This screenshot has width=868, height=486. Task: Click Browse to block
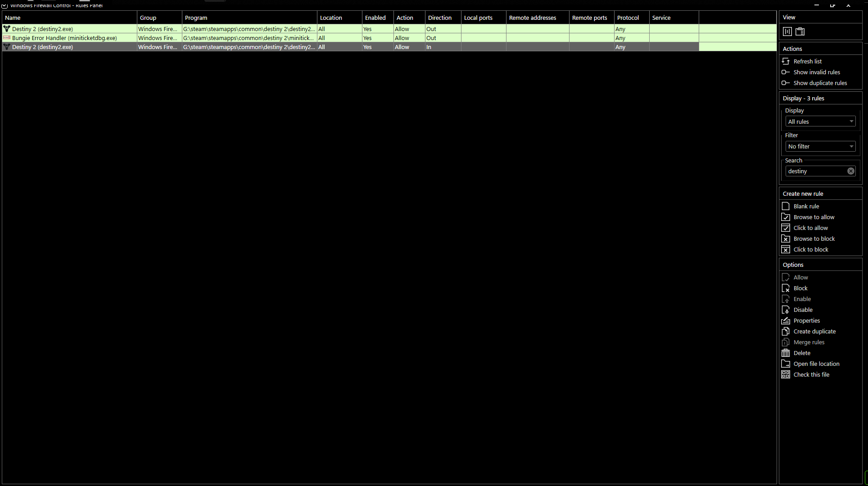pyautogui.click(x=814, y=238)
